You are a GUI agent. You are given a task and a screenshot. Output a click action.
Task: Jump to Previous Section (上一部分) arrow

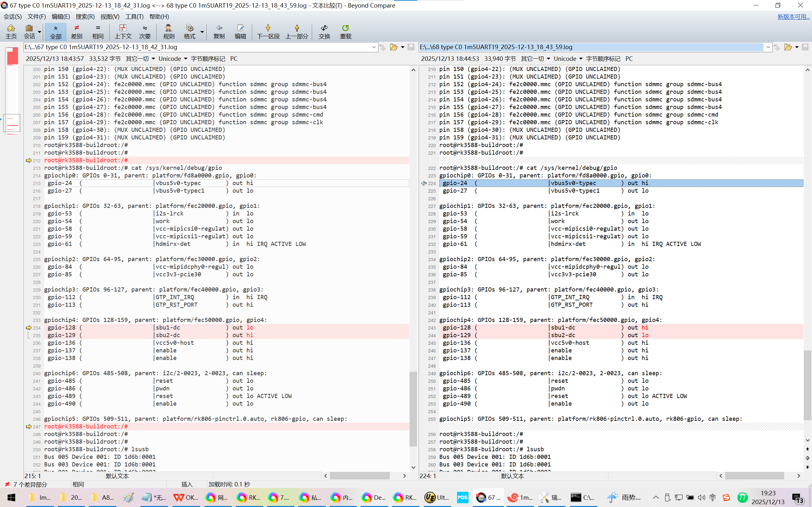click(297, 31)
